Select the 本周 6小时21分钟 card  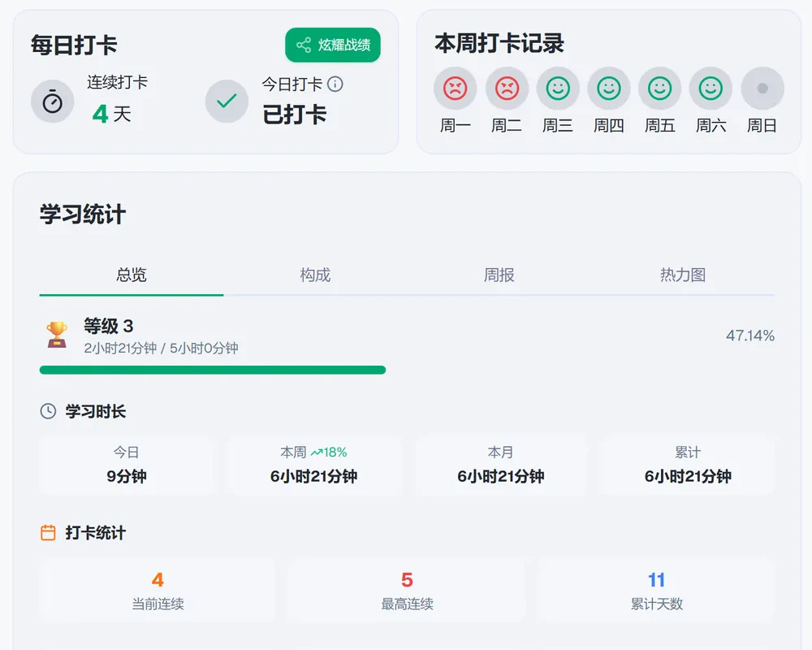pos(313,466)
